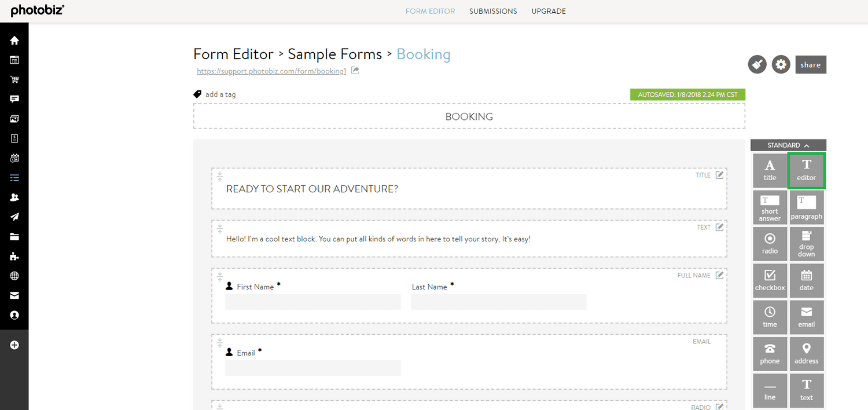Add a Radio button field
The image size is (868, 410).
point(770,243)
